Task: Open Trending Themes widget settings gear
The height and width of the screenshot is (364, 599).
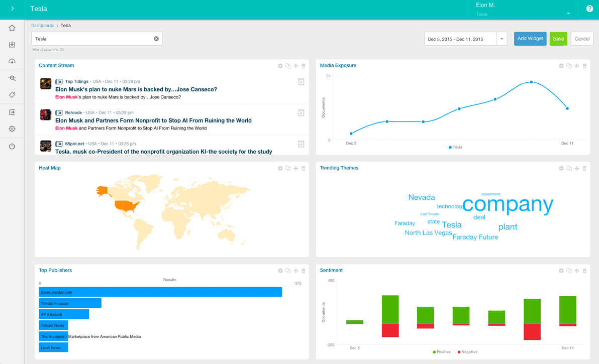Action: [561, 168]
